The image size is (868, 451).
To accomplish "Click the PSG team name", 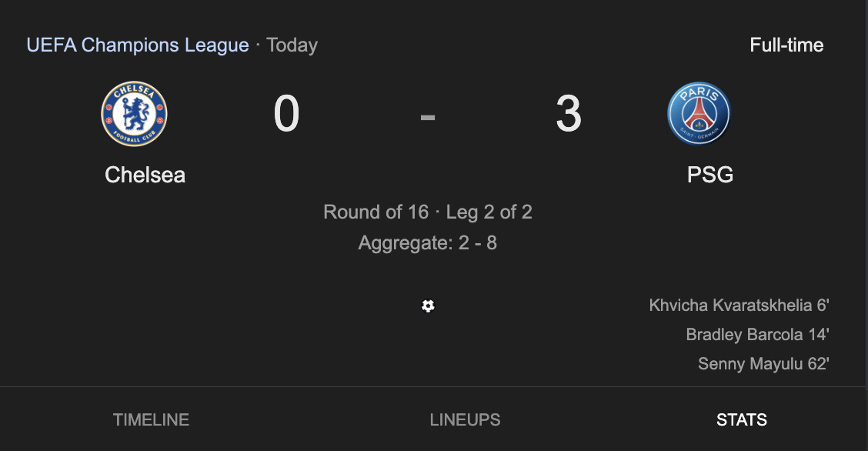I will point(709,175).
